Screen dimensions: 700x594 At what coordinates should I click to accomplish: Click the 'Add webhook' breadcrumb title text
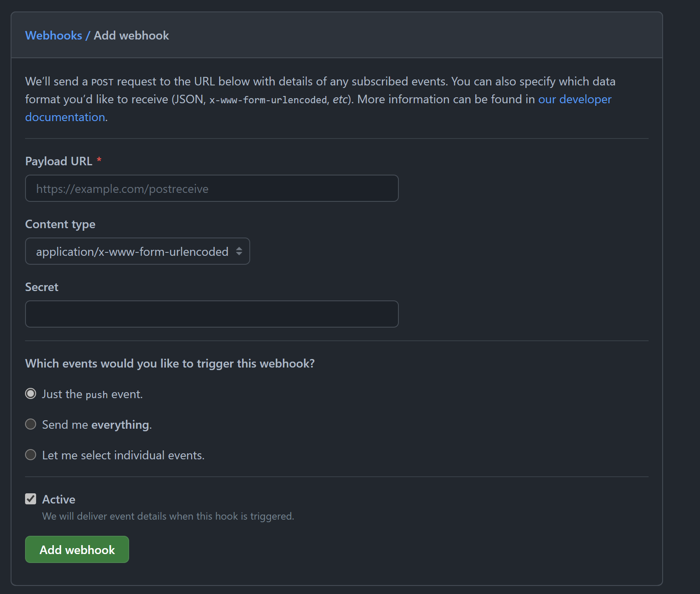coord(131,35)
